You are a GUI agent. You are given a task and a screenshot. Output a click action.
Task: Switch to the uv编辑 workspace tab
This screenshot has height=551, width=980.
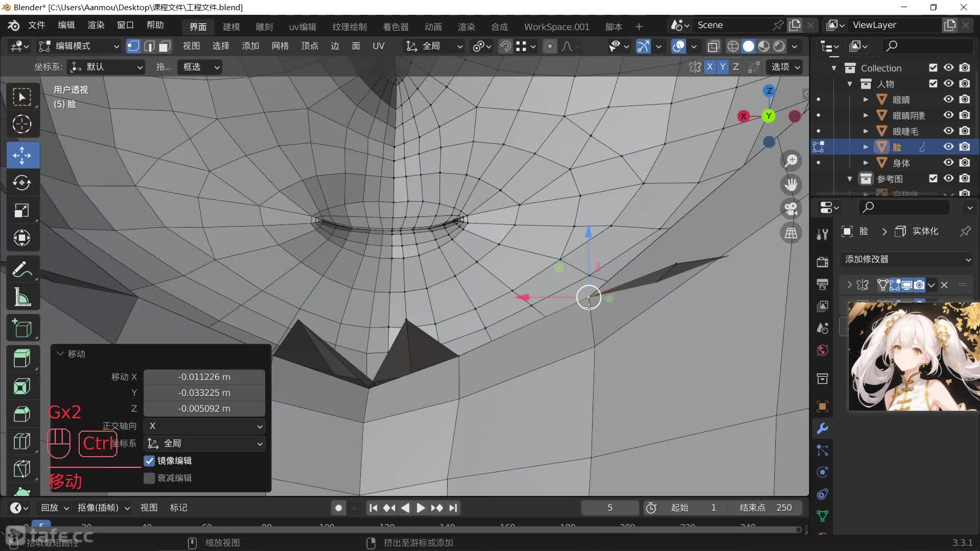pos(302,27)
